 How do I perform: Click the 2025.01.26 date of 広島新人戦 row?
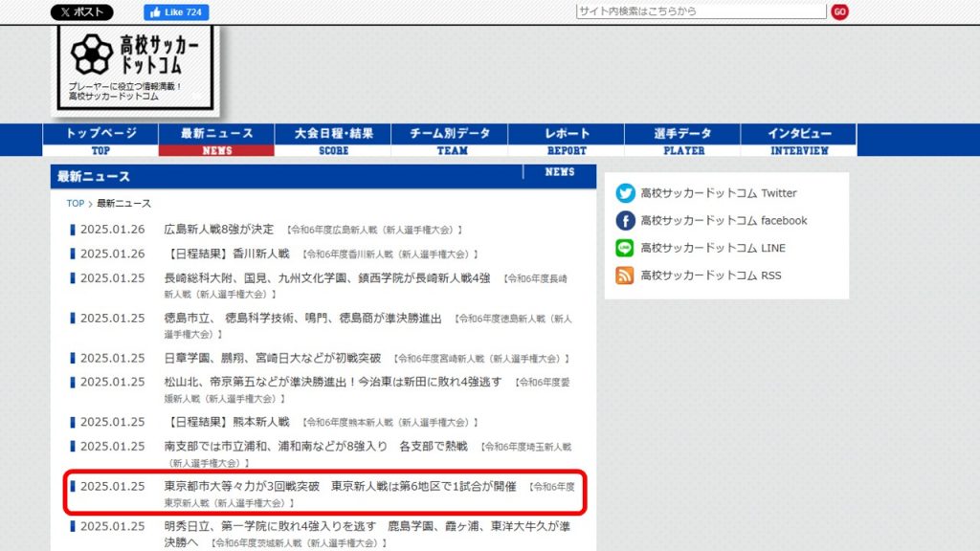(x=113, y=230)
